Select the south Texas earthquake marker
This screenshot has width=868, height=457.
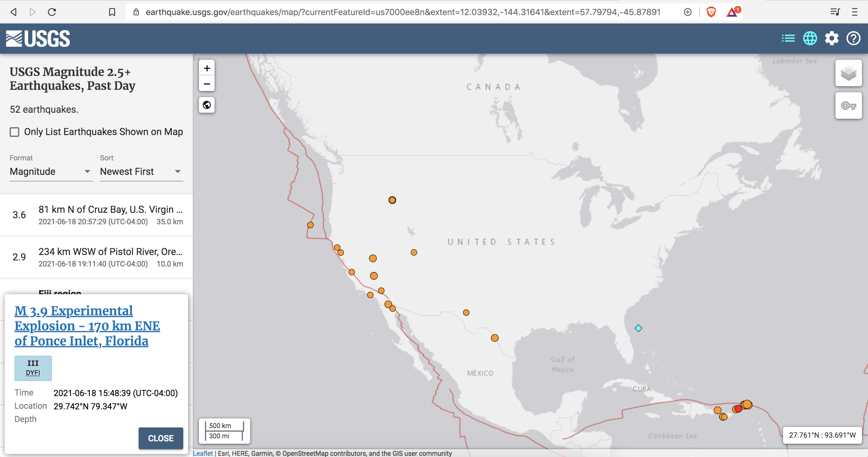[x=495, y=338]
